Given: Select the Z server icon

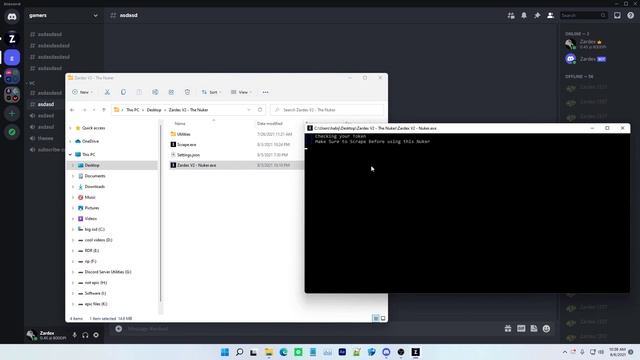Looking at the screenshot, I should pyautogui.click(x=12, y=39).
